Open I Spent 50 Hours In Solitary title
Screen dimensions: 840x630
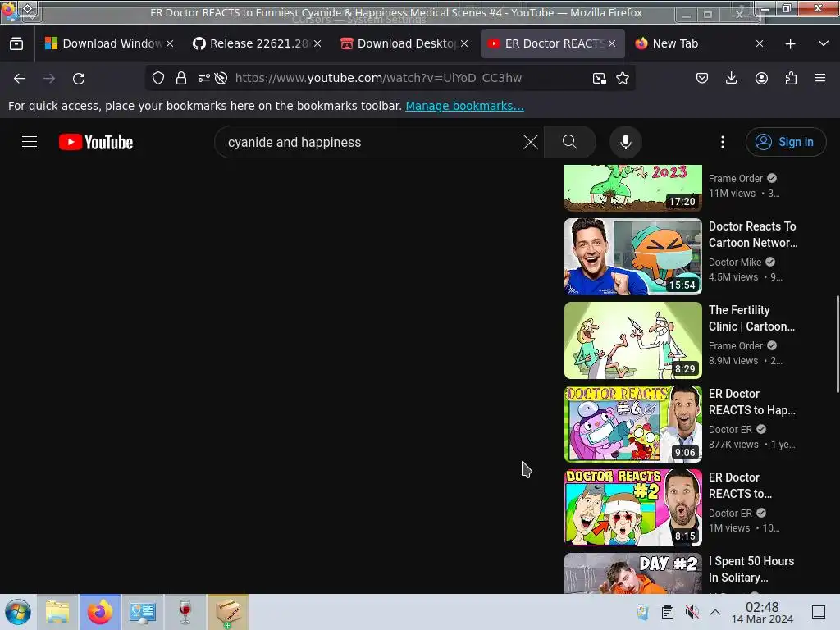pos(751,569)
